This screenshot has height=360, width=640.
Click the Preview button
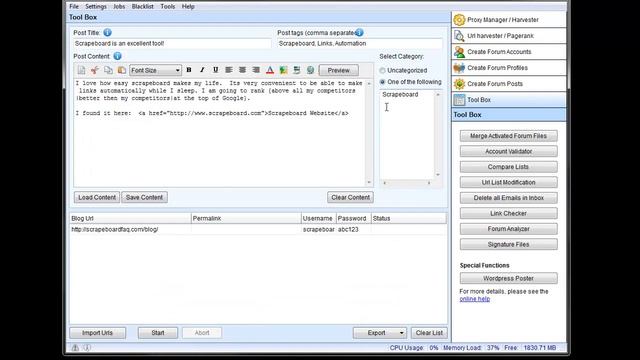click(x=339, y=70)
